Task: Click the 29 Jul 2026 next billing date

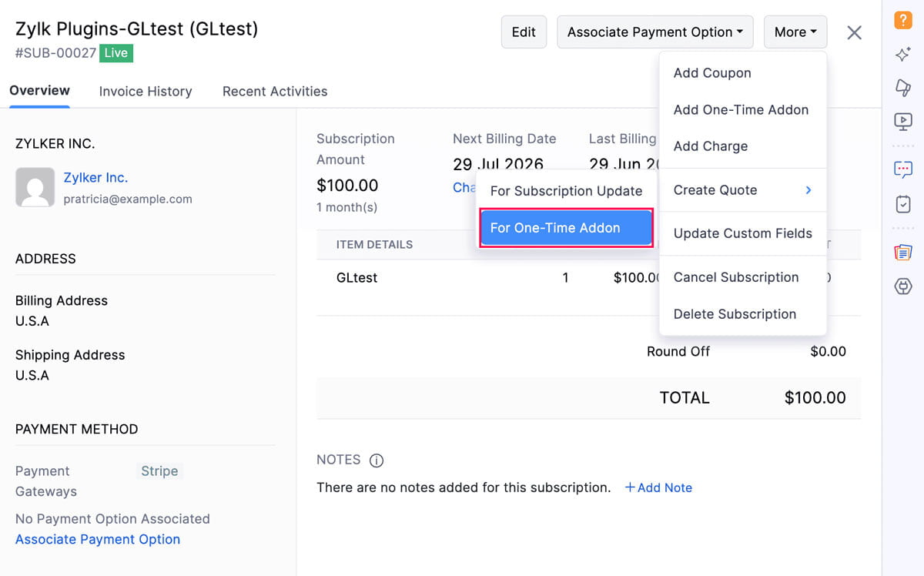Action: (x=497, y=164)
